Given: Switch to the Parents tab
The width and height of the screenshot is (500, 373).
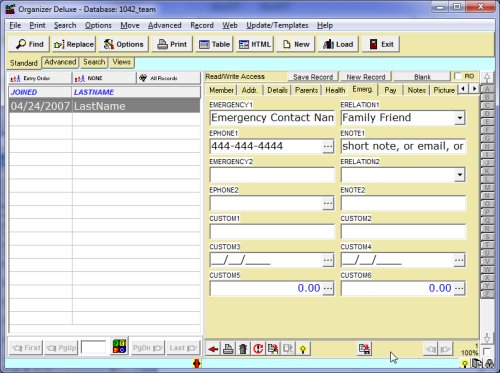Looking at the screenshot, I should 306,90.
